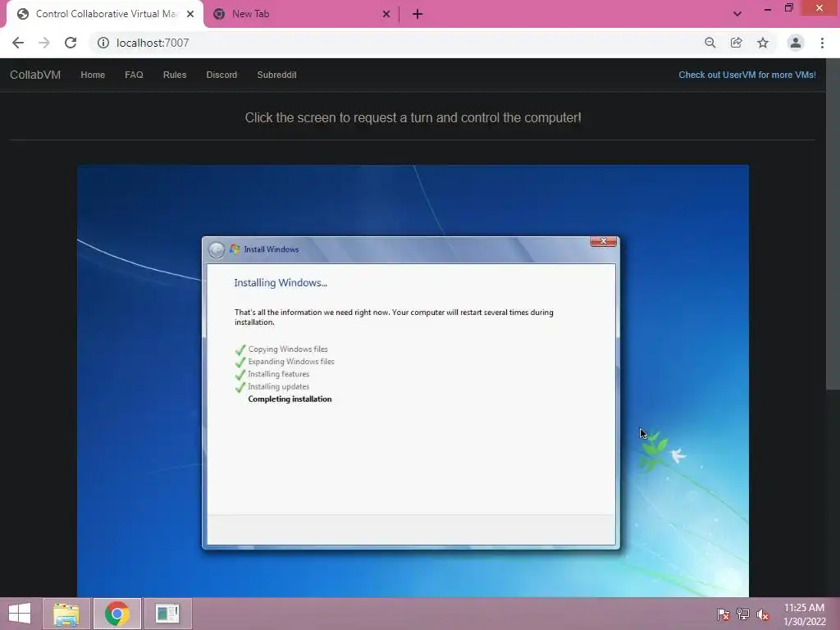Select the Control Collaborative Virtual Machine tab
Screen dimensions: 840x630
click(x=105, y=14)
